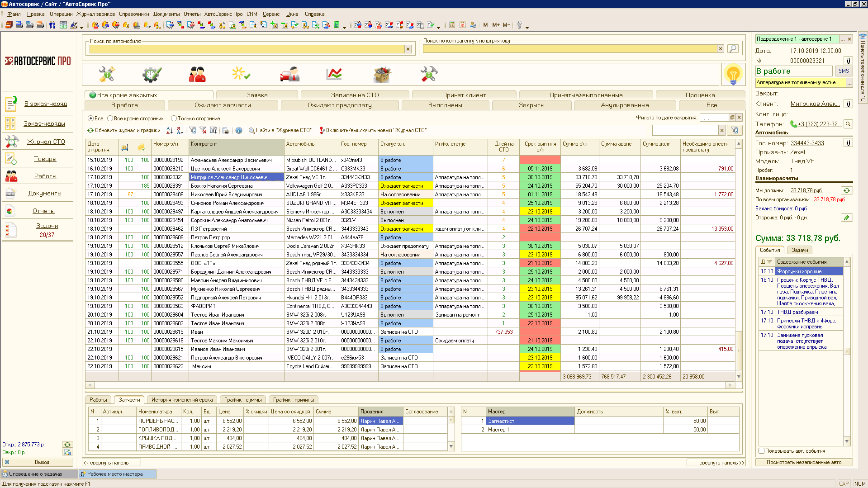The height and width of the screenshot is (488, 868).
Task: Click the gear with green checkmark icon
Action: click(152, 74)
